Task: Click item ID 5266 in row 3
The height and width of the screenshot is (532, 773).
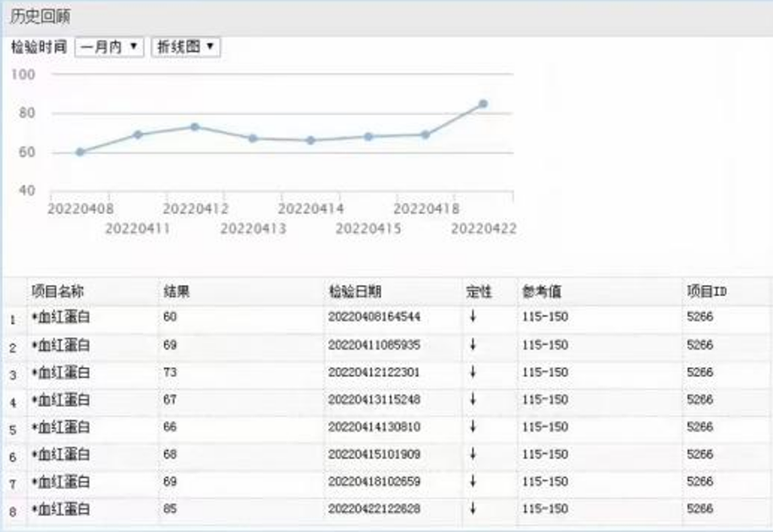Action: 700,372
